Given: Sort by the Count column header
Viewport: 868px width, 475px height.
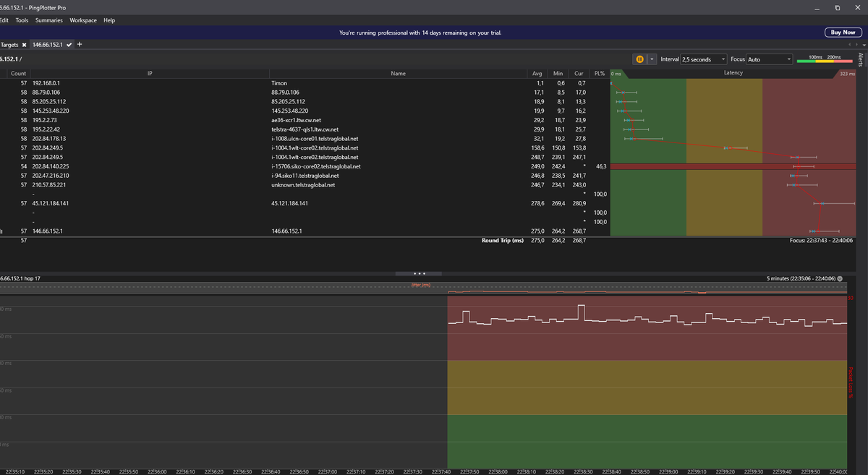Looking at the screenshot, I should click(19, 73).
